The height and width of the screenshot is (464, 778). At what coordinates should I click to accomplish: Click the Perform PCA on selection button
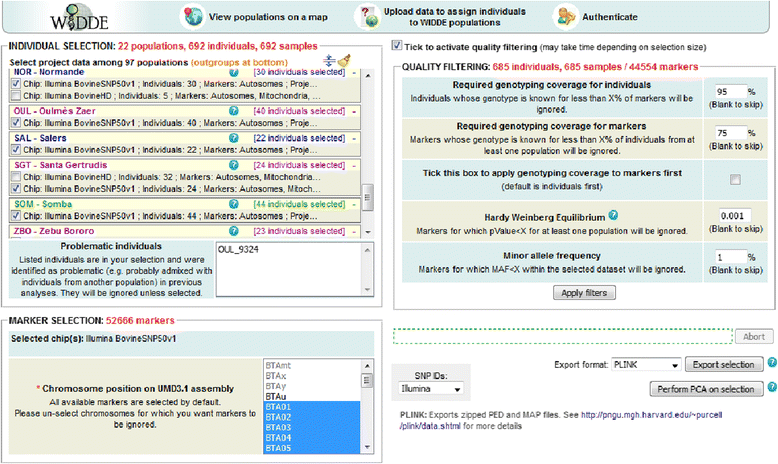pos(706,388)
